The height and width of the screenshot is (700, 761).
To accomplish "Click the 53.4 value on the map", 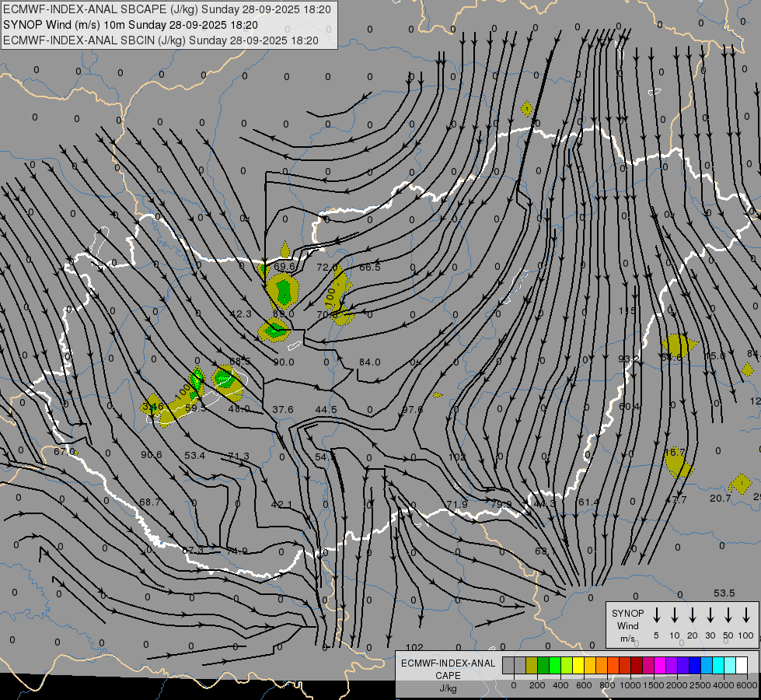I will 194,455.
